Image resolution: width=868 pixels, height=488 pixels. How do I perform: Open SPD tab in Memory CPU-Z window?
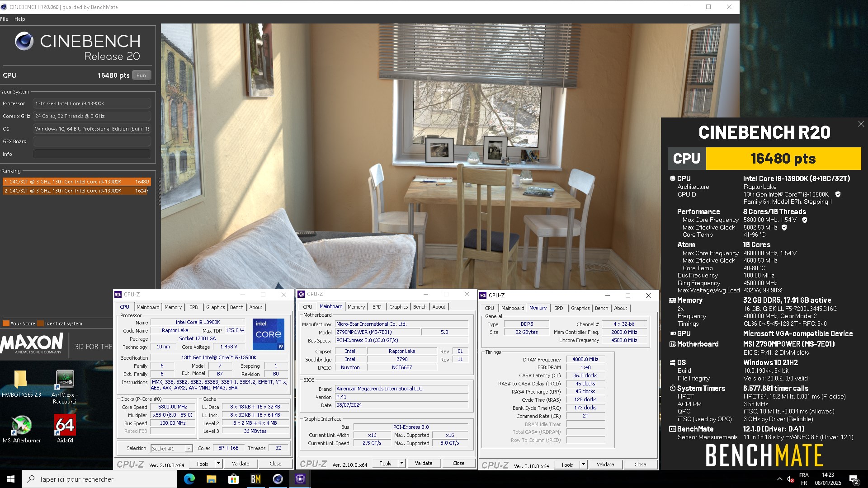click(x=559, y=308)
